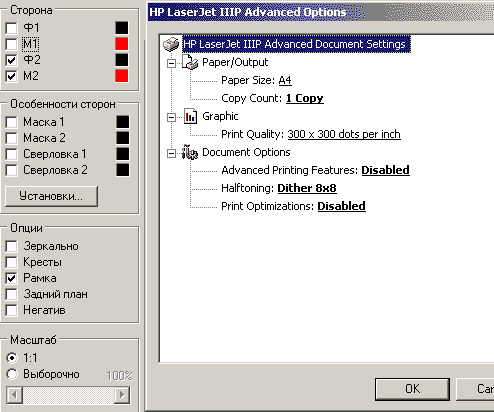The width and height of the screenshot is (494, 412).
Task: Click the scale scrollbar's right arrow
Action: 122,395
